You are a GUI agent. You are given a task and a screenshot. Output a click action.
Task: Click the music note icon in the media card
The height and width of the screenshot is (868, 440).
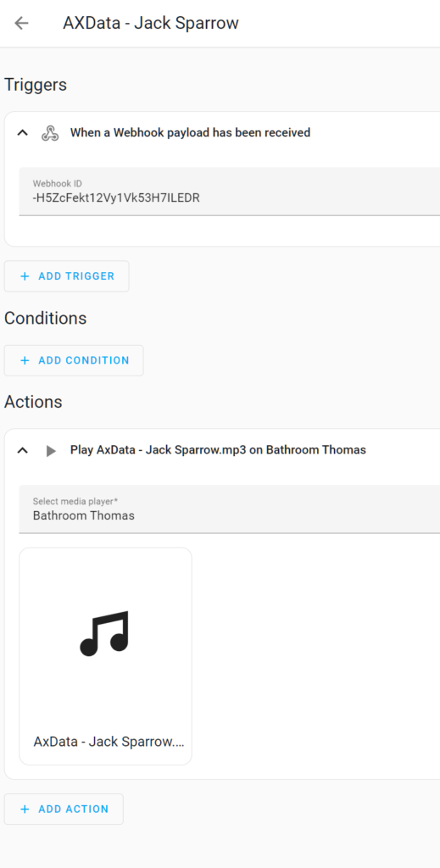(x=104, y=633)
